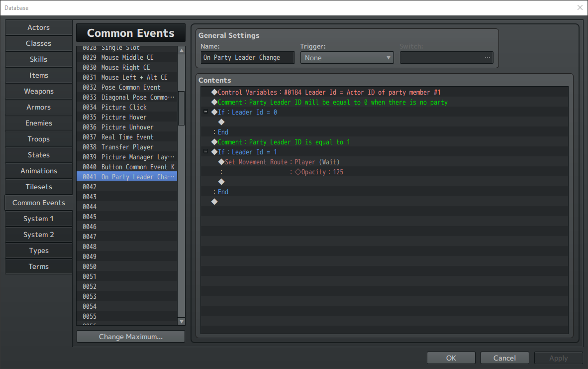Go to the Items tab
Image resolution: width=588 pixels, height=369 pixels.
point(39,75)
